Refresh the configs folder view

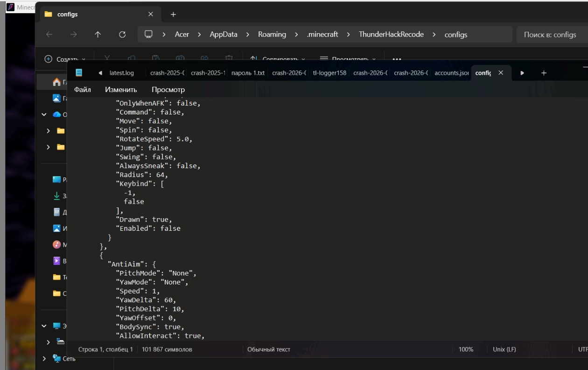122,35
